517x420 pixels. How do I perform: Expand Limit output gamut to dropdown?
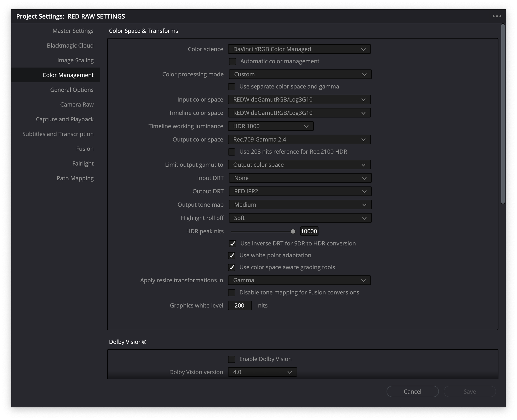pos(299,165)
